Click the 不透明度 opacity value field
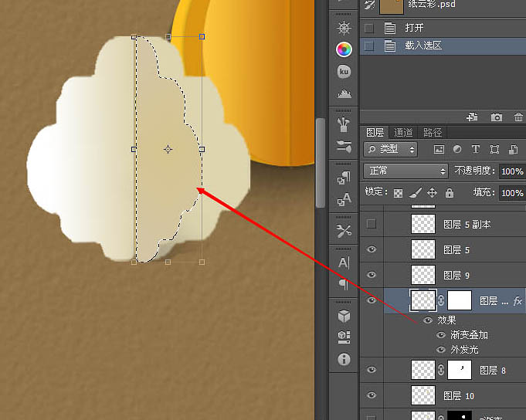The height and width of the screenshot is (420, 526). 512,171
